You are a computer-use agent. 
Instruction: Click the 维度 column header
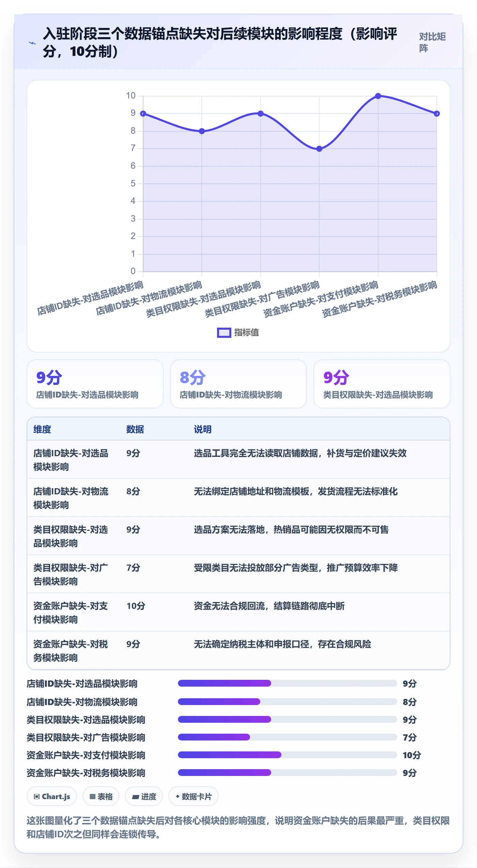click(42, 429)
